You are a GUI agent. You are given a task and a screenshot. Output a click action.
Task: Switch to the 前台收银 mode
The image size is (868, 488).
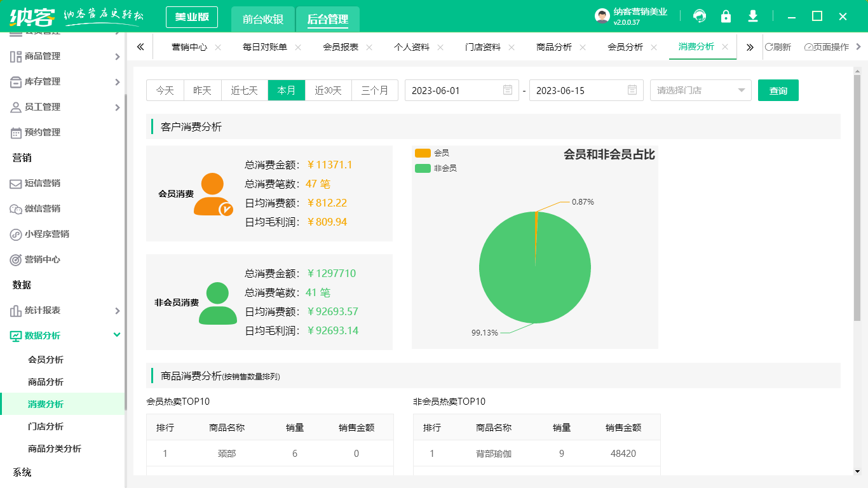coord(262,19)
